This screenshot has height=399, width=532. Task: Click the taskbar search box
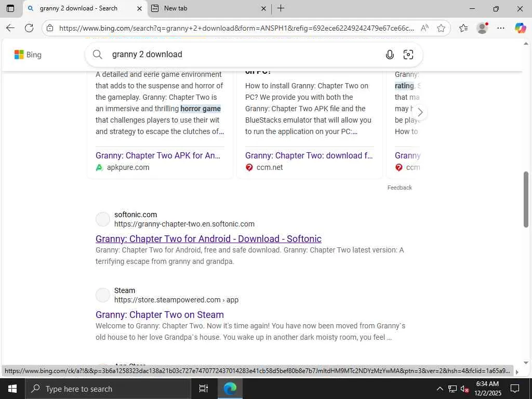108,389
